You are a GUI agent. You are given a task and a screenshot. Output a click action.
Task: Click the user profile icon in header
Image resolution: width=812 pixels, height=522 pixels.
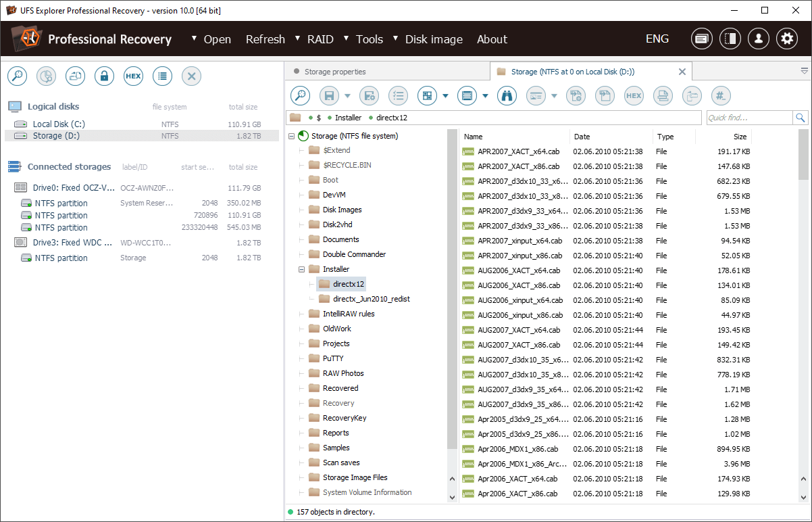click(759, 39)
